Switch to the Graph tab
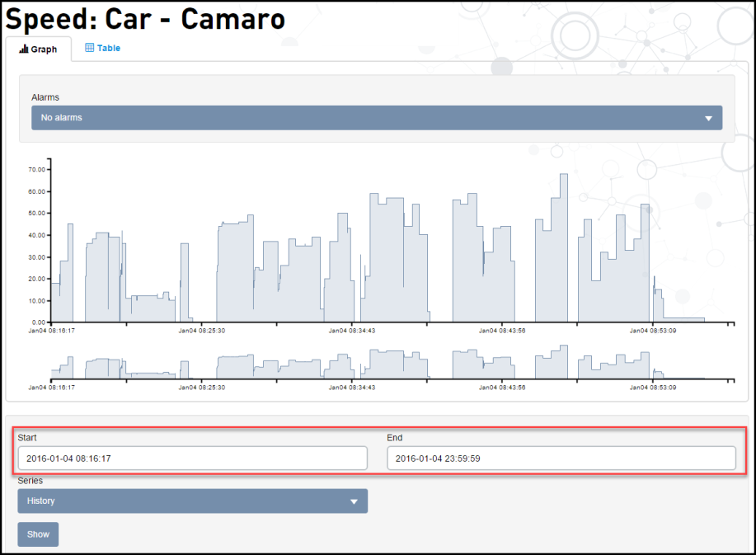 (x=39, y=49)
